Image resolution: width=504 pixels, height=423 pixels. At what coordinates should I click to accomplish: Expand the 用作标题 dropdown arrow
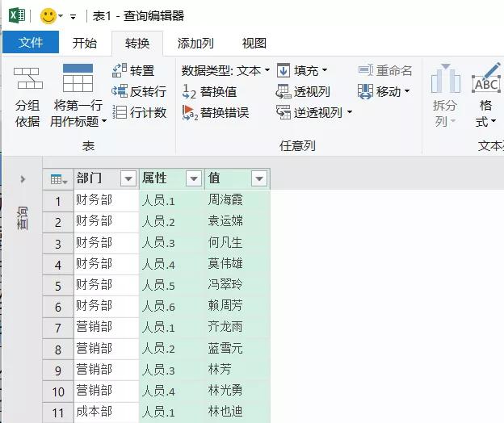(104, 121)
